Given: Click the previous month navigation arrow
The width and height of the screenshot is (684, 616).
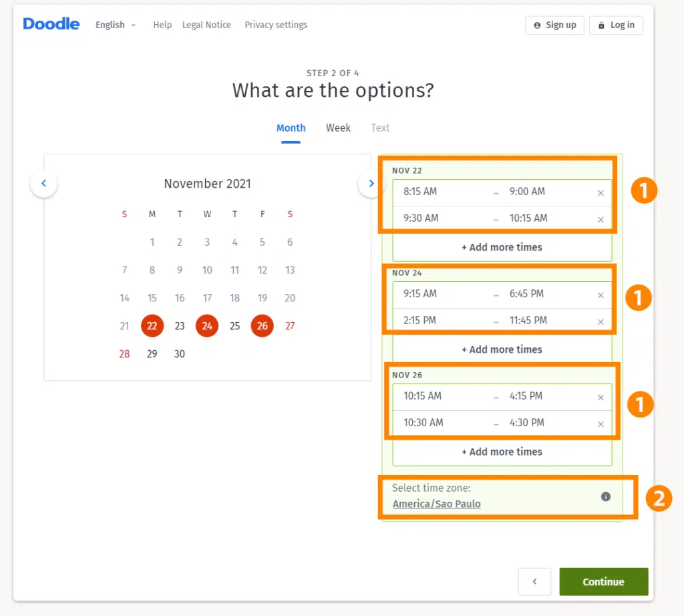Looking at the screenshot, I should pos(44,183).
